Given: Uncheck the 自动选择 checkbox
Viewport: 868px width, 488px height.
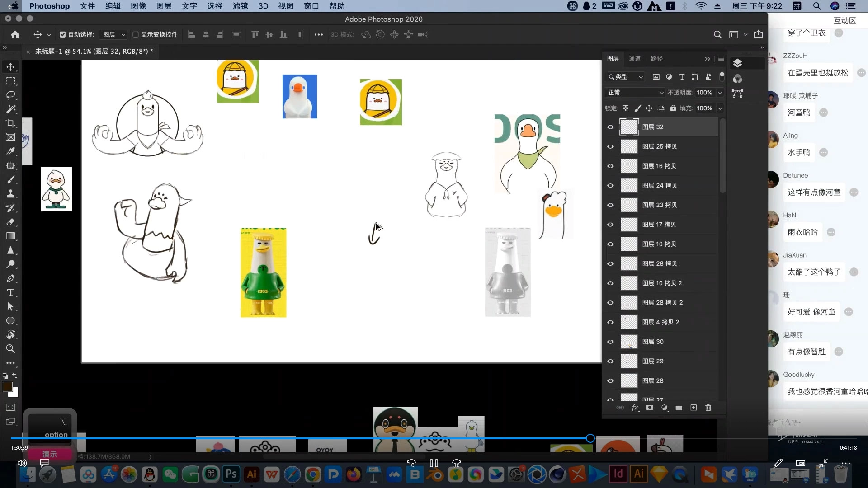Looking at the screenshot, I should [63, 34].
